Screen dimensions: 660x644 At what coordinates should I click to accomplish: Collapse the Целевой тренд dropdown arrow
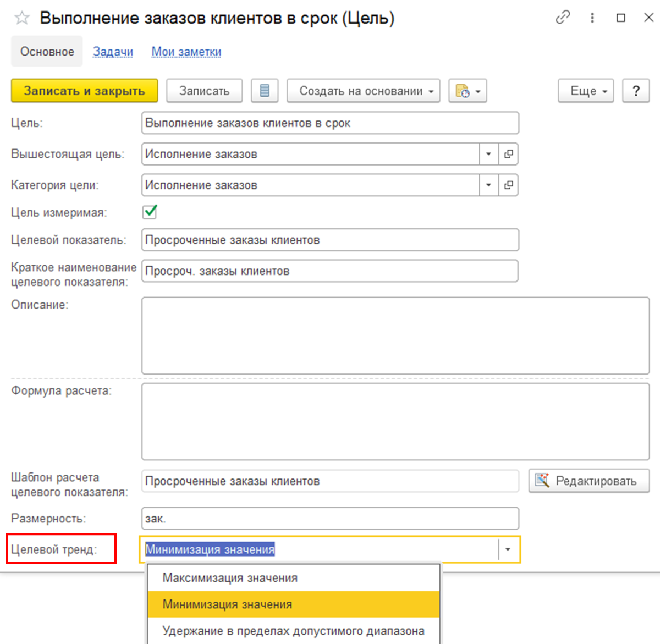[508, 549]
